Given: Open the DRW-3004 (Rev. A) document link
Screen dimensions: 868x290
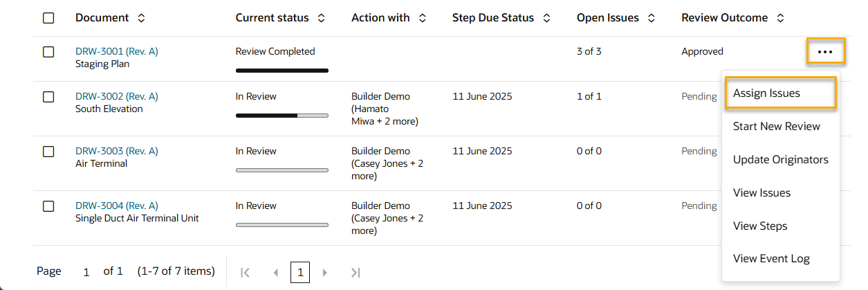Looking at the screenshot, I should tap(116, 206).
